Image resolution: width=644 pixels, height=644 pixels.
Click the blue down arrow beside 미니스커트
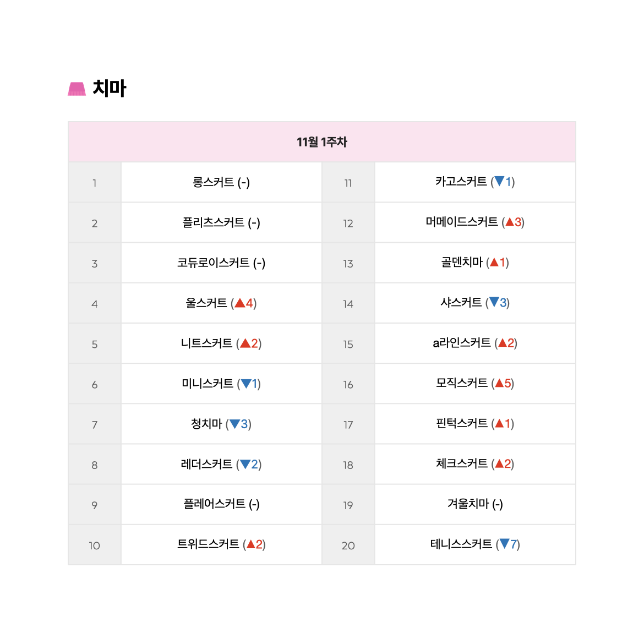click(x=246, y=384)
